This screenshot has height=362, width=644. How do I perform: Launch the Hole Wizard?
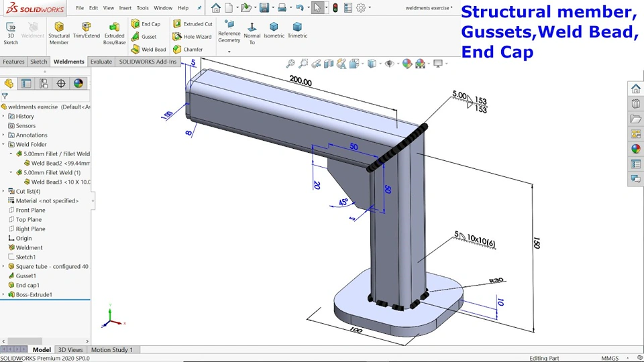coord(193,36)
